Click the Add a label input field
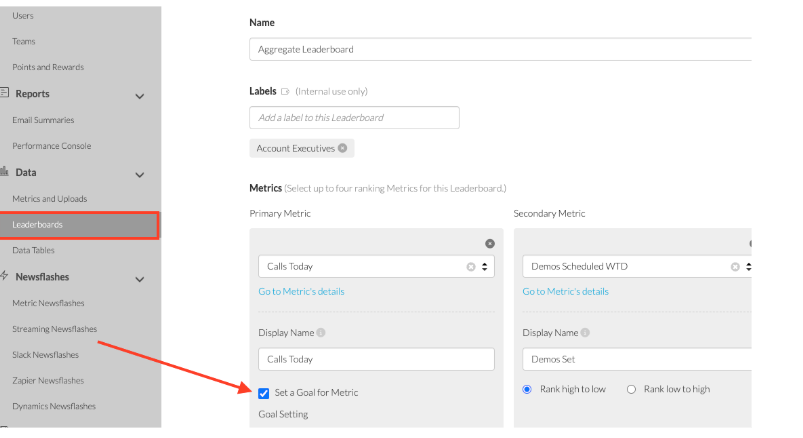 click(x=354, y=117)
